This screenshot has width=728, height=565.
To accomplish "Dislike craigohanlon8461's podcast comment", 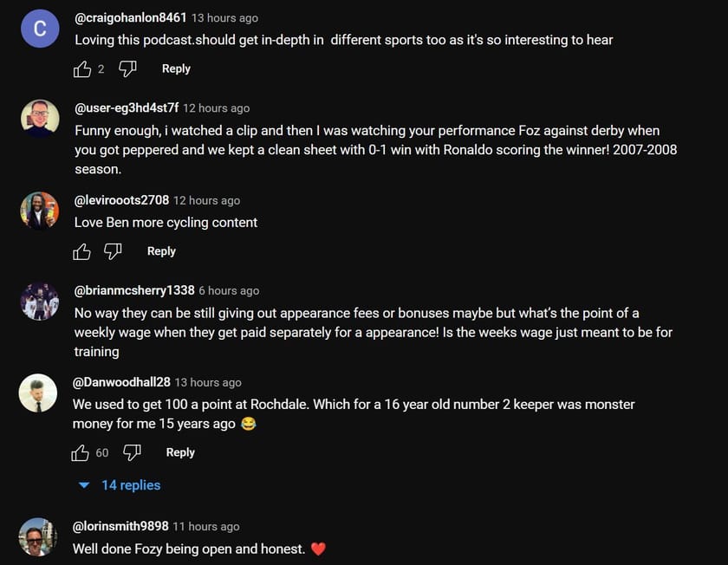I will (x=127, y=69).
